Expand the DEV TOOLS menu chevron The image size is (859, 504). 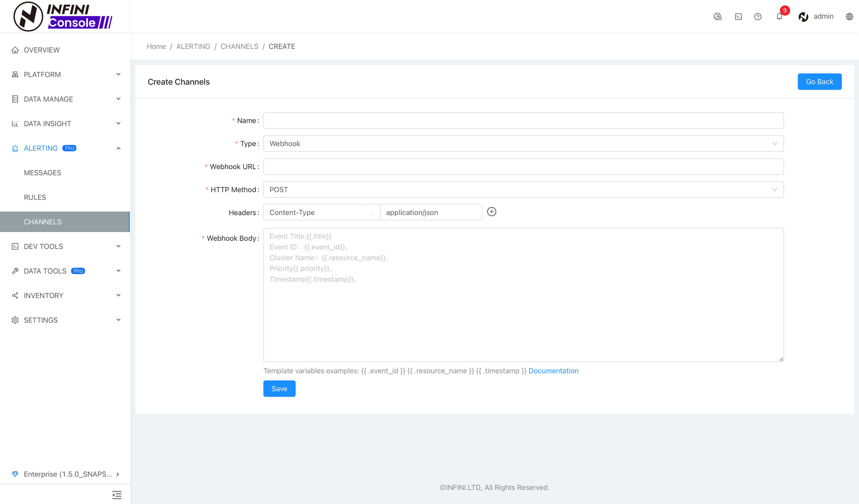(x=118, y=246)
